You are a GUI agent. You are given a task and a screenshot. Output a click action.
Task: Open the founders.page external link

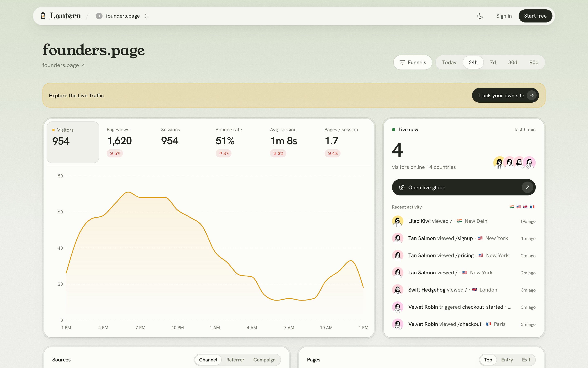(63, 65)
